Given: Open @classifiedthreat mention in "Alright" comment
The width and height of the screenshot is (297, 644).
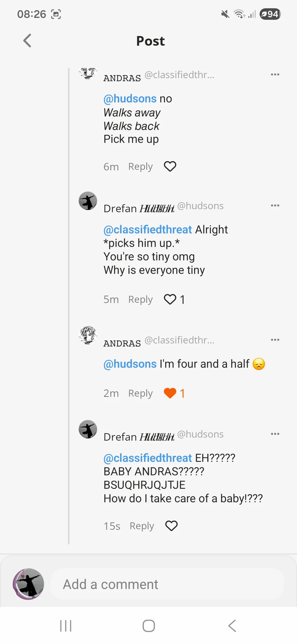Looking at the screenshot, I should [x=148, y=230].
